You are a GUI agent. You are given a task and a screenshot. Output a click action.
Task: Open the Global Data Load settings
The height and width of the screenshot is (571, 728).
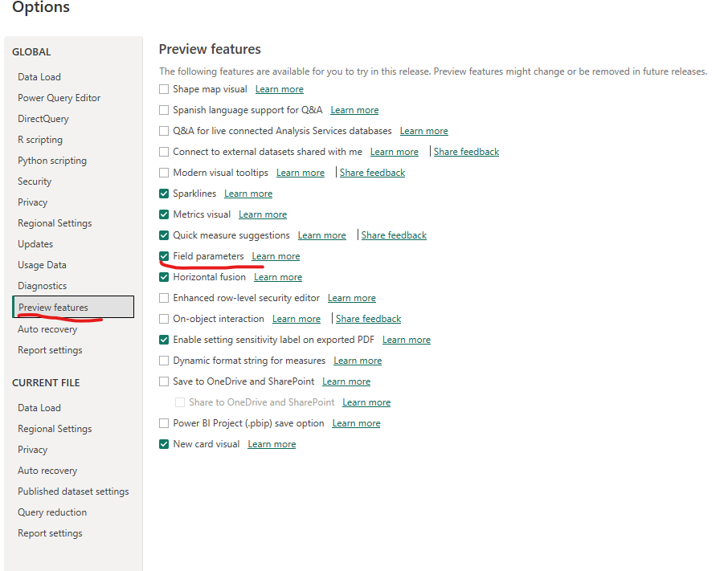pyautogui.click(x=39, y=77)
